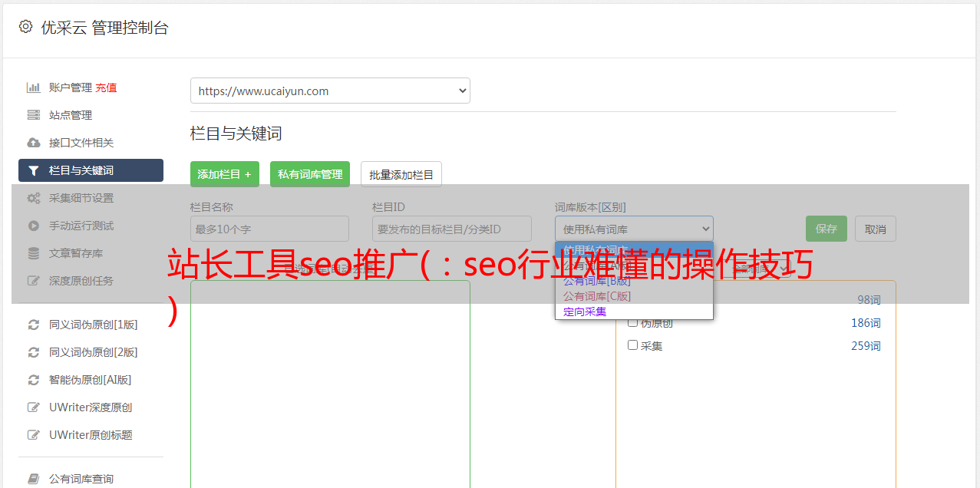Click the refresh icon for 智能伪原创[AI版]
This screenshot has width=980, height=488.
(33, 380)
